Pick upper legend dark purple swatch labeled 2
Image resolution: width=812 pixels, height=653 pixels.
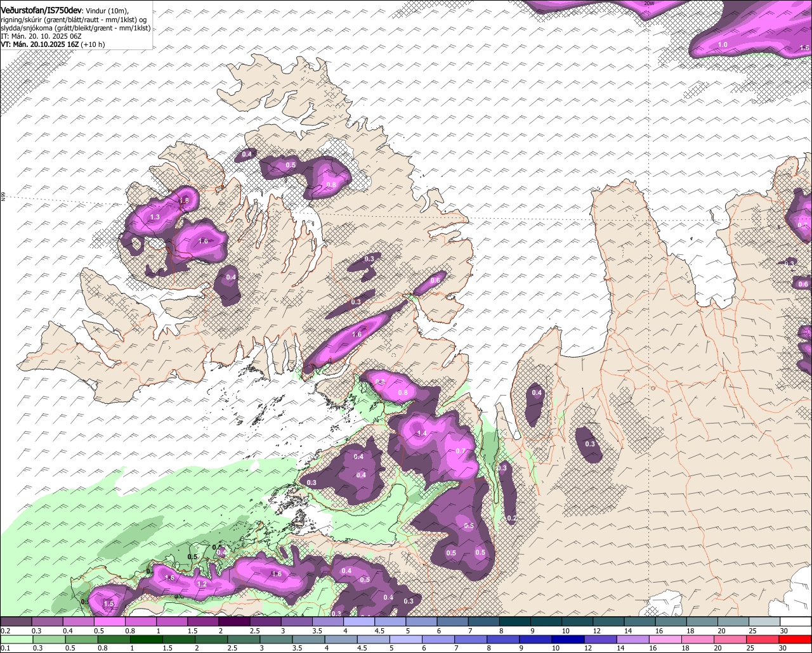coord(234,621)
